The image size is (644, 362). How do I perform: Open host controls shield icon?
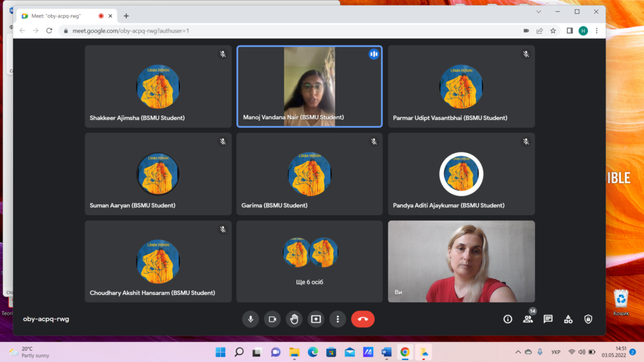click(x=588, y=319)
